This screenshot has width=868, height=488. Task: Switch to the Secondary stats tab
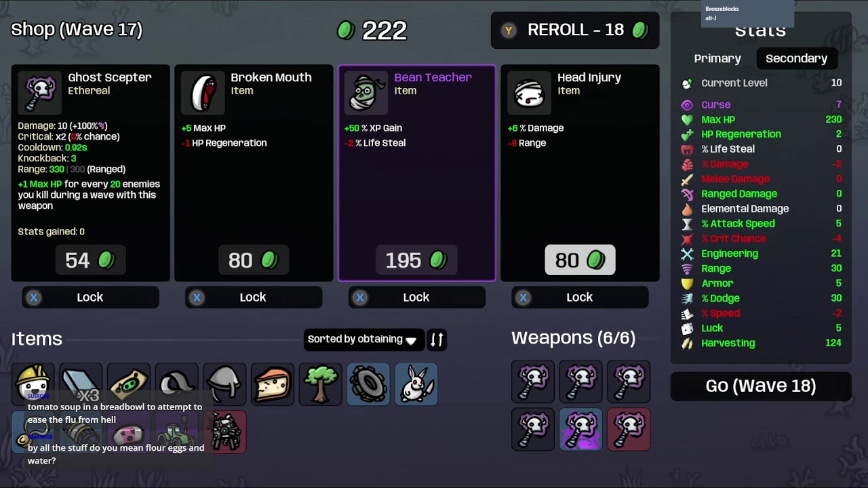pos(796,58)
